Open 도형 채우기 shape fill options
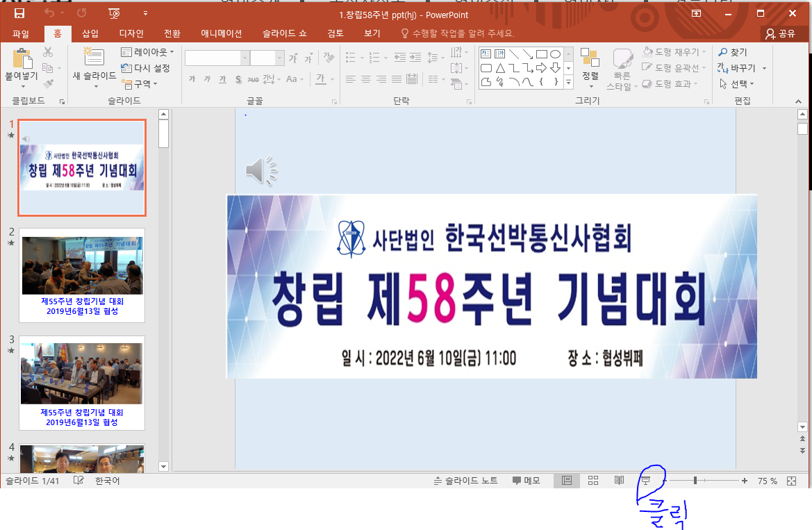Image resolution: width=812 pixels, height=530 pixels. pyautogui.click(x=674, y=52)
